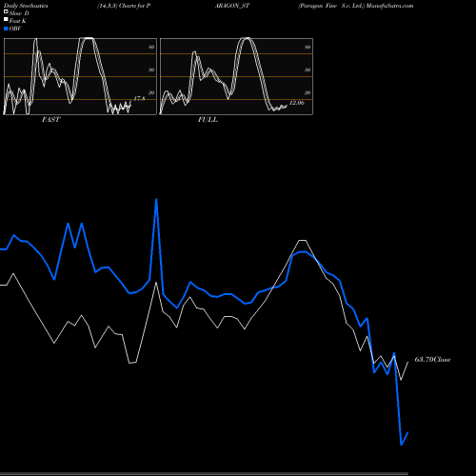
Task: Click the 12.06 value on FULL chart
Action: (297, 103)
